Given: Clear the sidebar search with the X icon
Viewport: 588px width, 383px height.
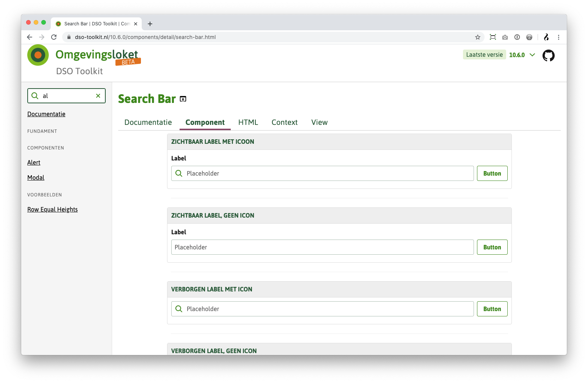Looking at the screenshot, I should point(98,96).
